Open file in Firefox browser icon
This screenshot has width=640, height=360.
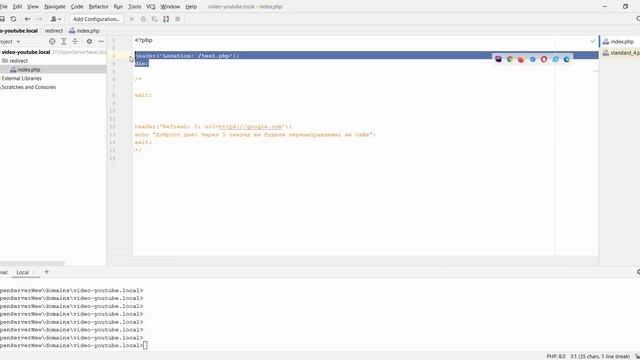tap(521, 60)
